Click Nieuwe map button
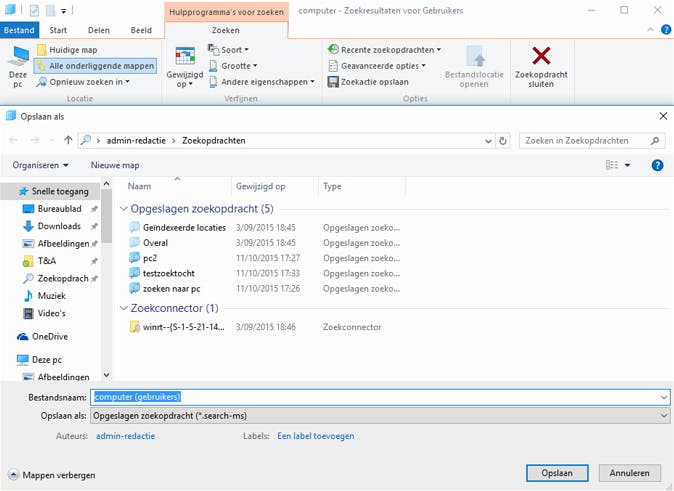Image resolution: width=674 pixels, height=491 pixels. coord(115,165)
